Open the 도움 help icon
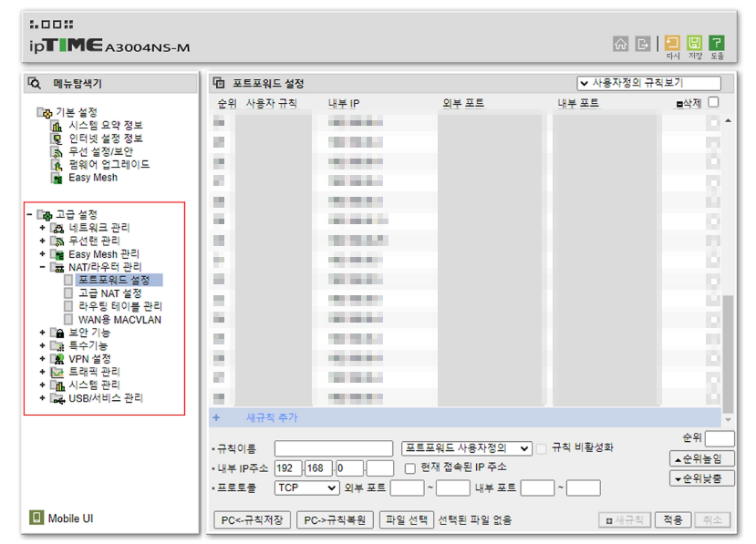The width and height of the screenshot is (756, 544). (x=717, y=43)
